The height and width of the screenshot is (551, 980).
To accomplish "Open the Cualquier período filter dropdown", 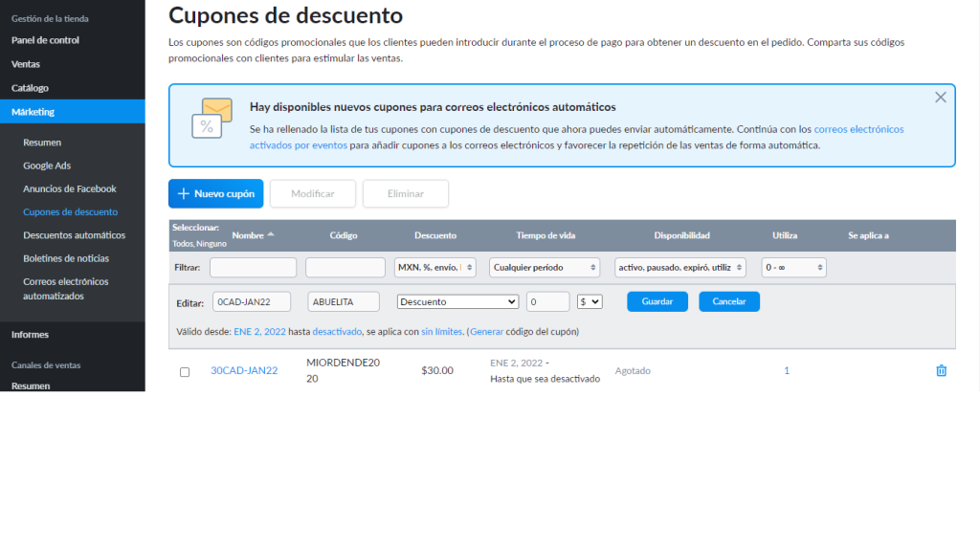I will [x=544, y=268].
